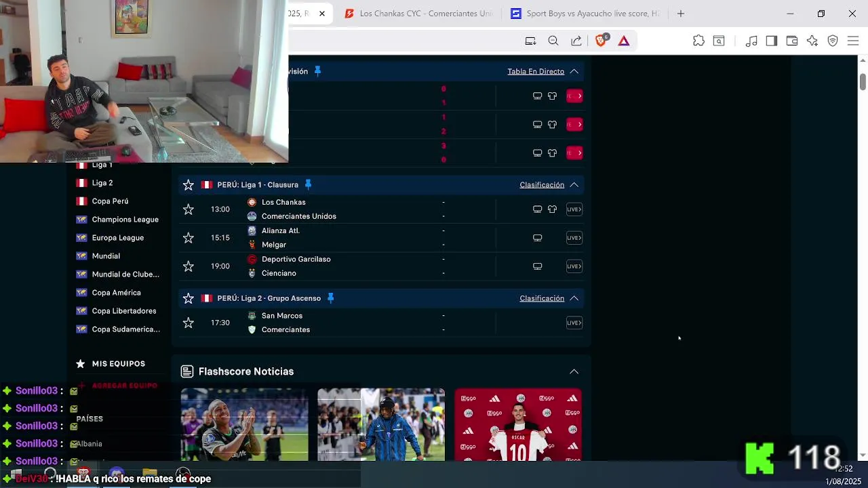Open the Tabla En Directo link
The height and width of the screenshot is (488, 868).
tap(536, 71)
